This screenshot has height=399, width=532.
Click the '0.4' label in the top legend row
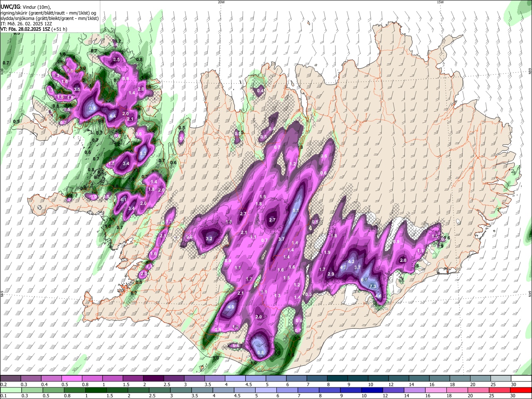coord(44,384)
